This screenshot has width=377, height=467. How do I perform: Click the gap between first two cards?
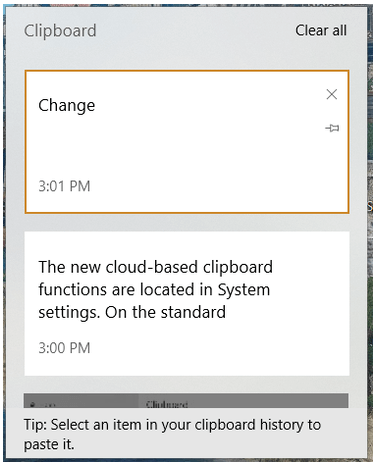187,222
